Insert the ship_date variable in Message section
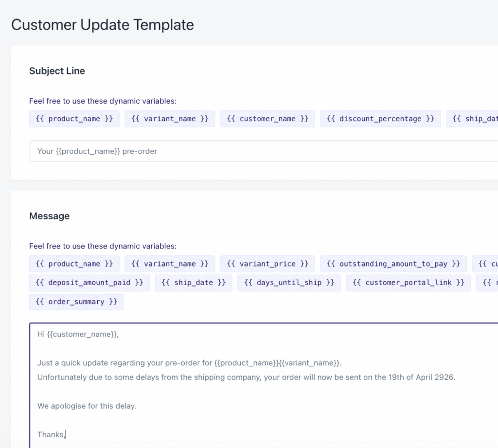Screen dimensions: 498x448 pyautogui.click(x=194, y=283)
